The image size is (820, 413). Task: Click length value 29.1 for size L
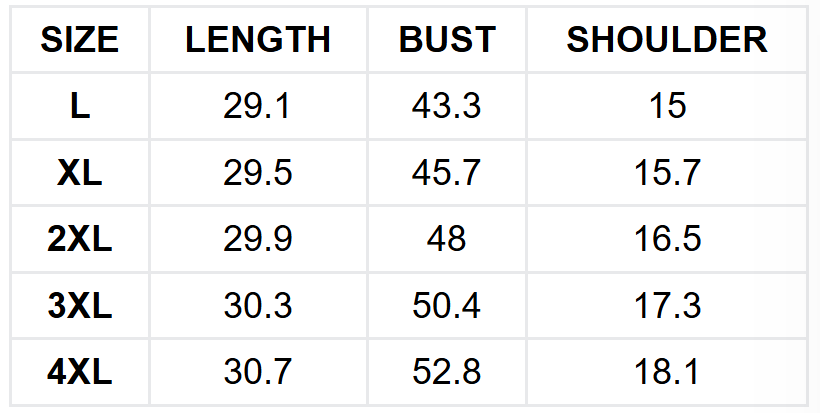(x=258, y=106)
